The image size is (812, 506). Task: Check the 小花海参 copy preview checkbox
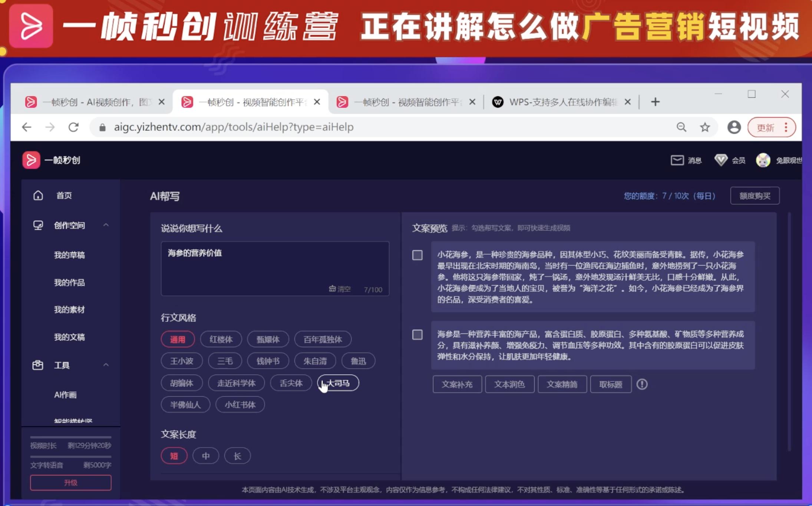417,255
